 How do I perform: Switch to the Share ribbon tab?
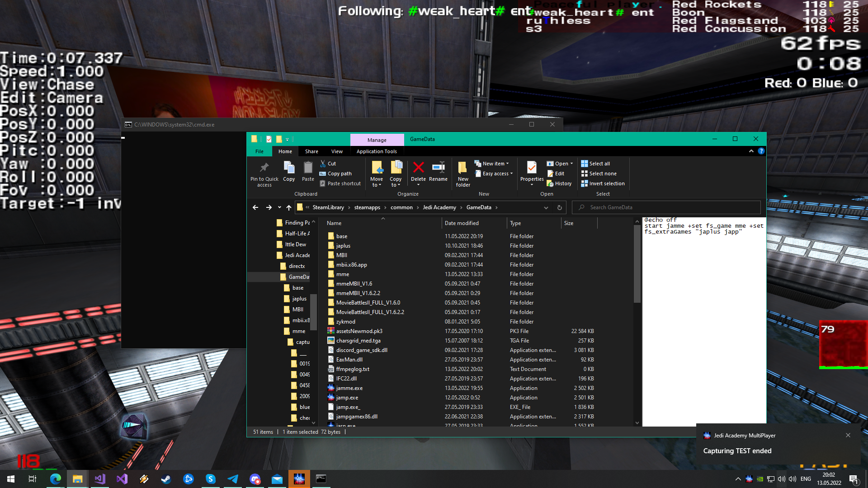pyautogui.click(x=311, y=151)
